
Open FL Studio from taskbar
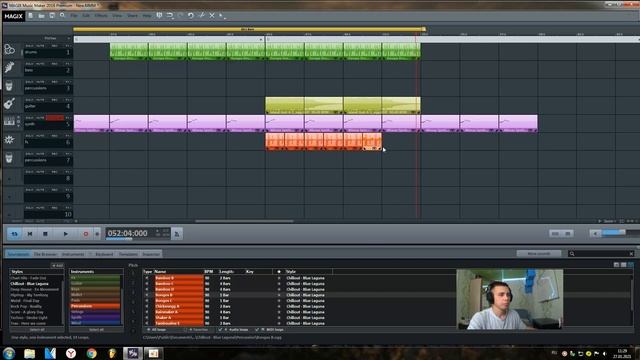[x=112, y=353]
